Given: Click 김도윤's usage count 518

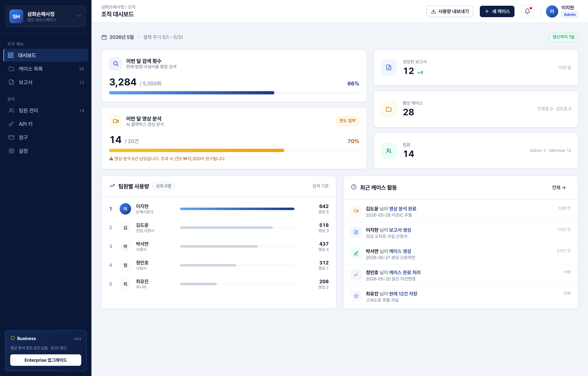Looking at the screenshot, I should point(324,225).
